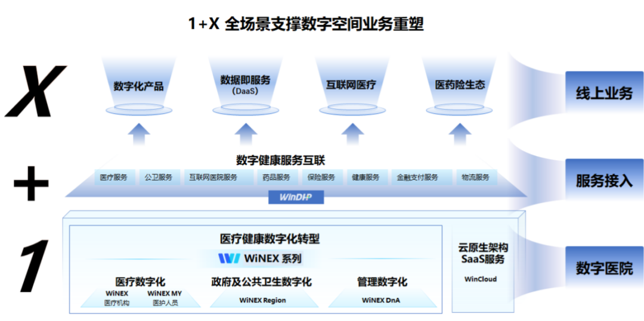Click the WiNEX DnA label
The height and width of the screenshot is (321, 644).
coord(381,300)
